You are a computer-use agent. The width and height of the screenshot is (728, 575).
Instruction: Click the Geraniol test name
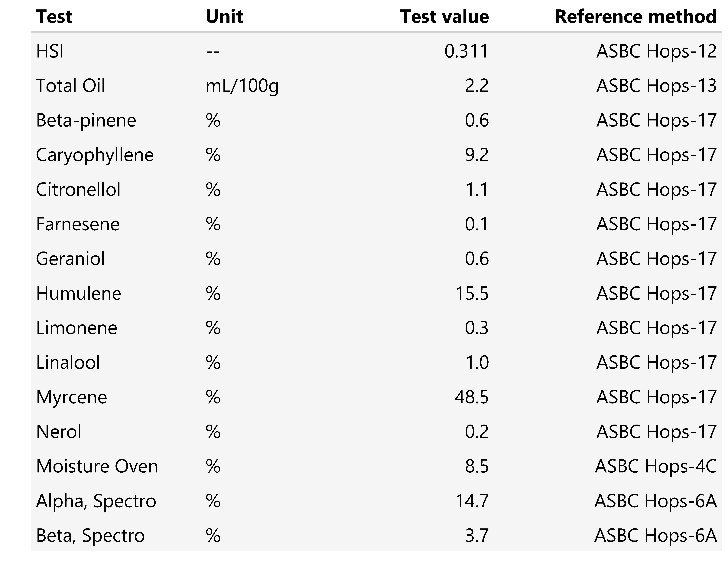[70, 259]
